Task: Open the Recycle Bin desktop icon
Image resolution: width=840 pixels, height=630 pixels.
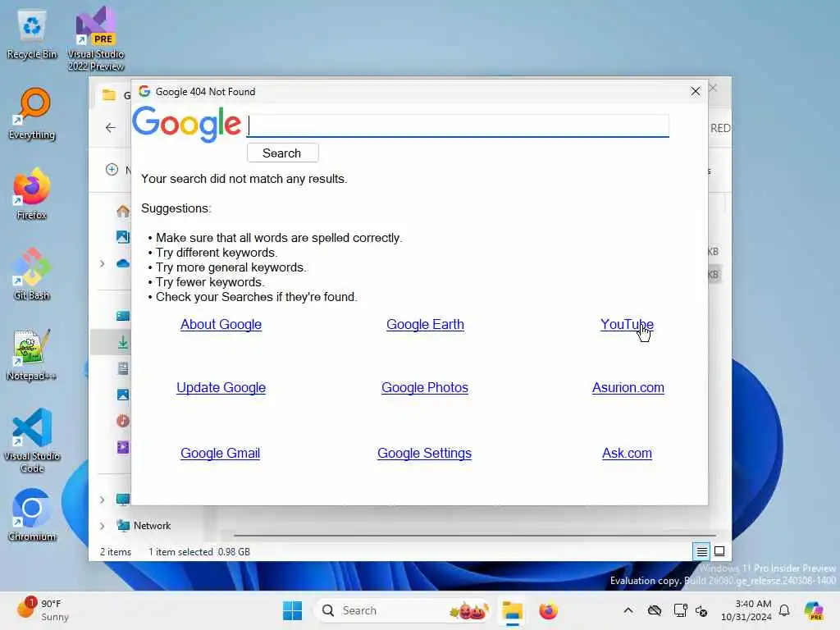Action: [x=32, y=34]
